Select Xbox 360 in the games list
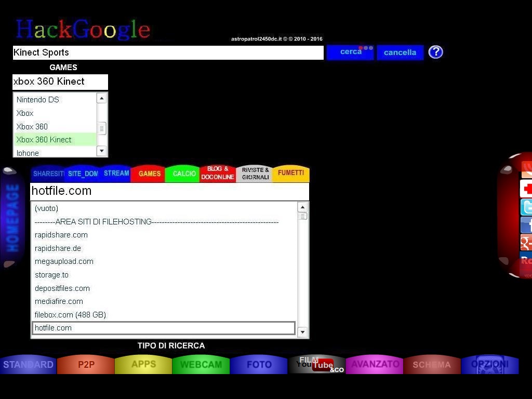532x399 pixels. [55, 127]
